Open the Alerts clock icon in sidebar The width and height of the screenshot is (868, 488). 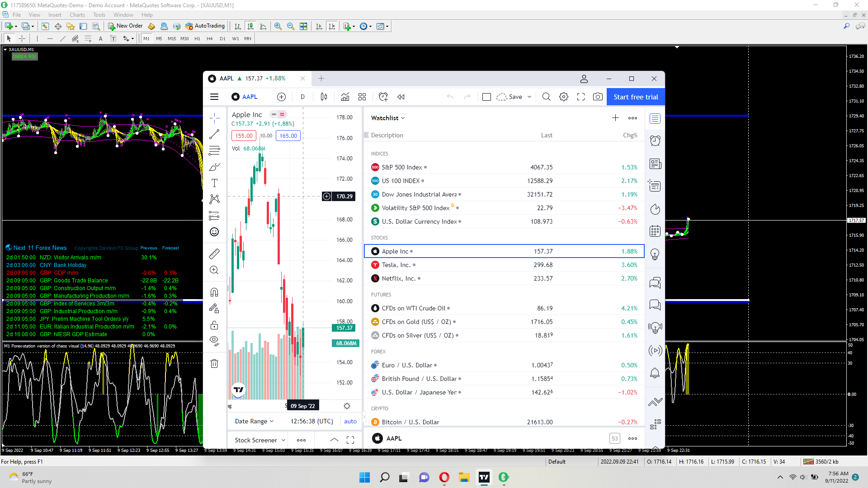[655, 141]
